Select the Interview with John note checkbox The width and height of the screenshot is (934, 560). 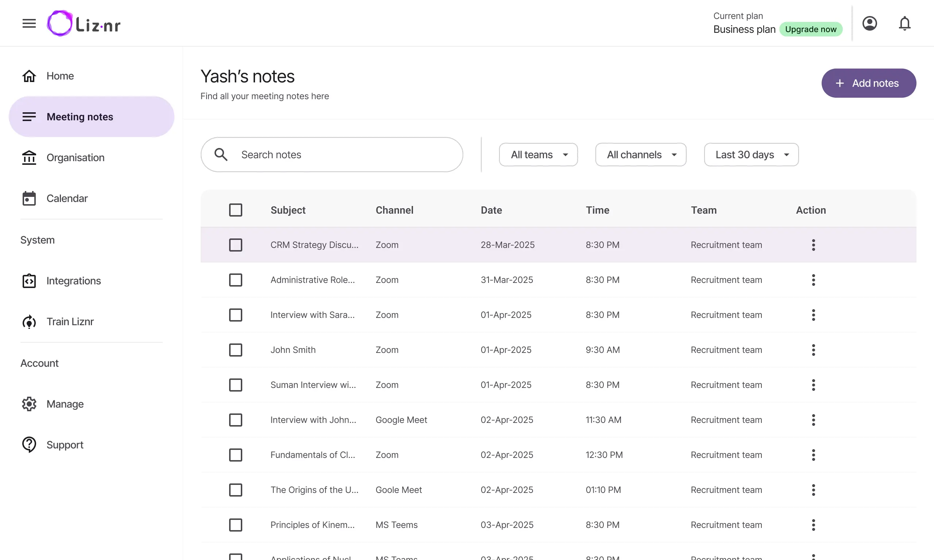pos(236,420)
